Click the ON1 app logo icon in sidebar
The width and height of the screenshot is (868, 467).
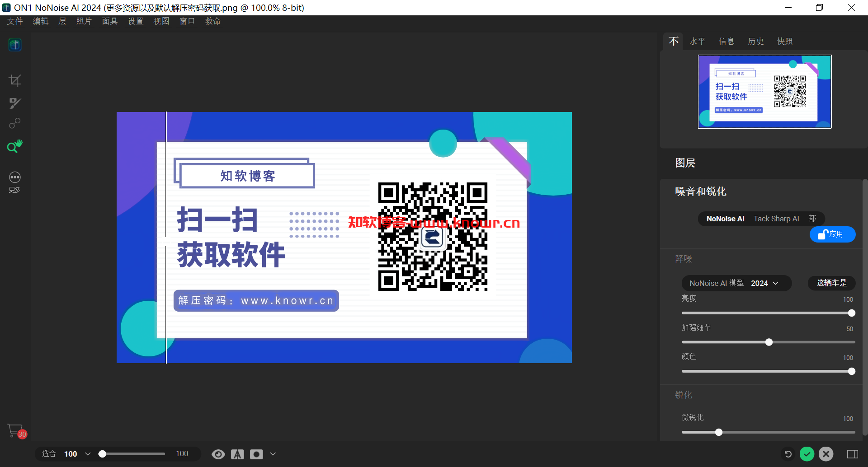(15, 44)
